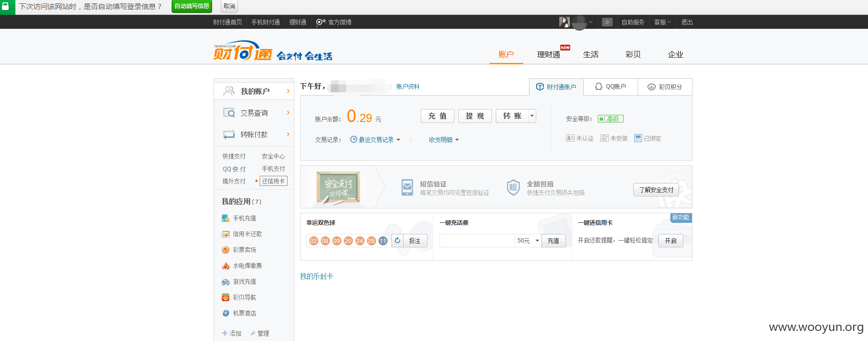
Task: Click the Tenpay logo
Action: (x=243, y=51)
